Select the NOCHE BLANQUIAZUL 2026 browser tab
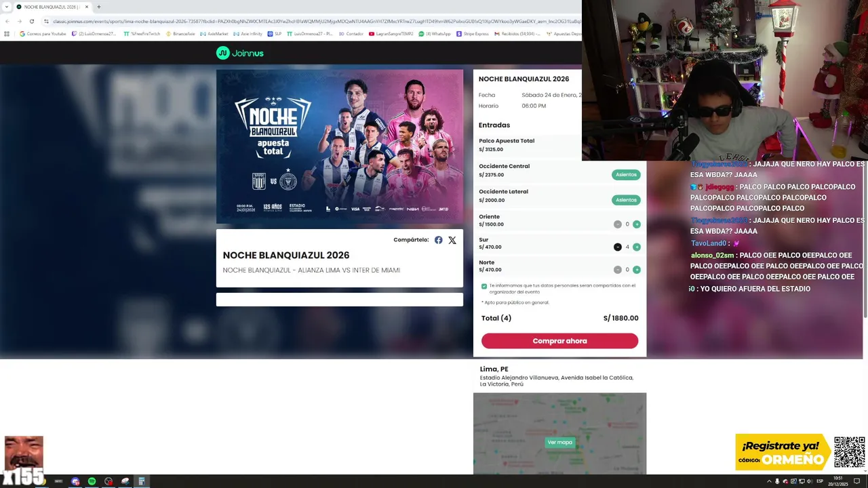The width and height of the screenshot is (868, 488). (x=52, y=7)
